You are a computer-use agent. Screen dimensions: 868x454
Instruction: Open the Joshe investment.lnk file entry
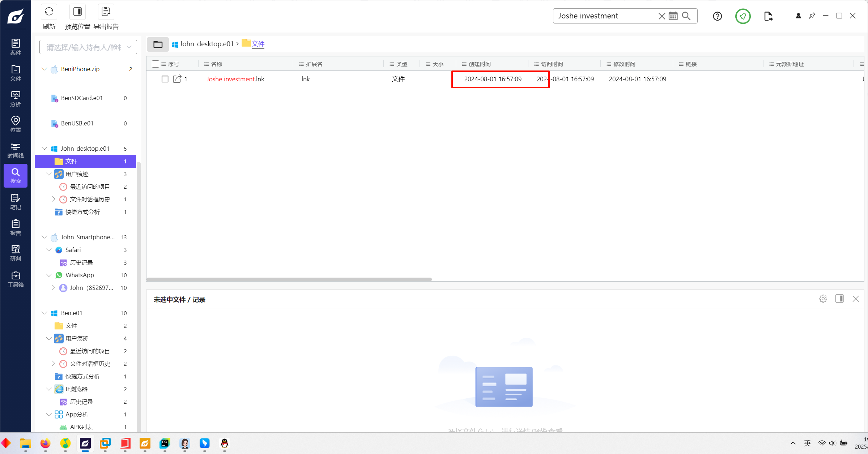pyautogui.click(x=235, y=79)
